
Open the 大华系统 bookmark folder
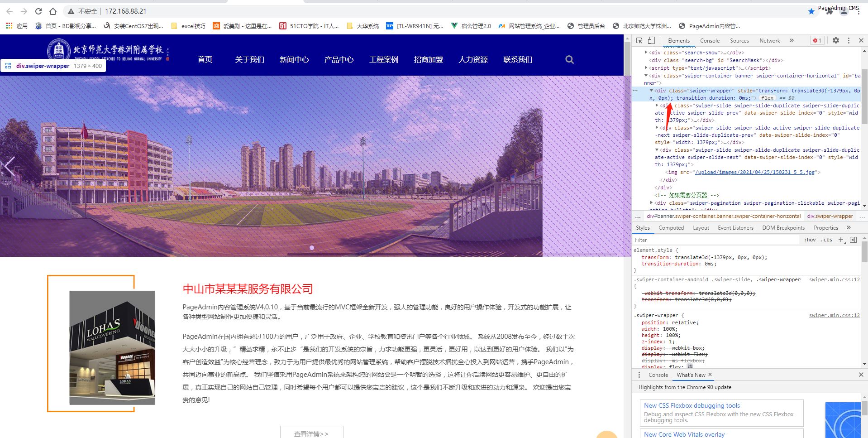(362, 26)
